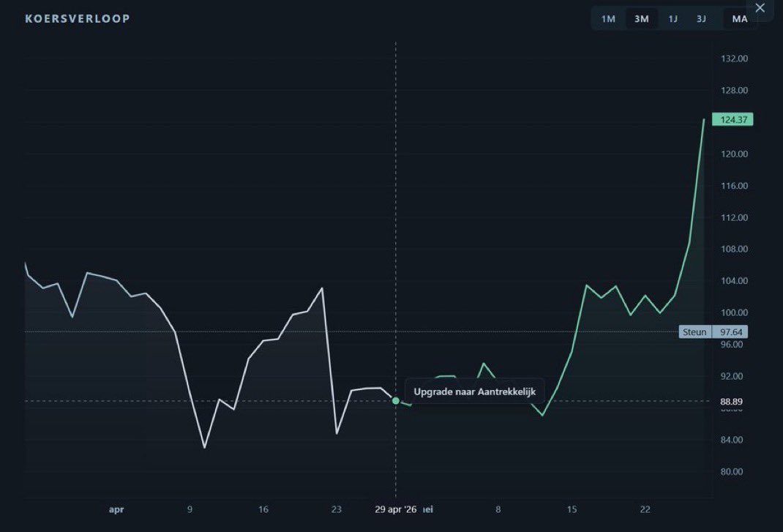The width and height of the screenshot is (783, 532).
Task: Select the 3M time range
Action: click(641, 19)
